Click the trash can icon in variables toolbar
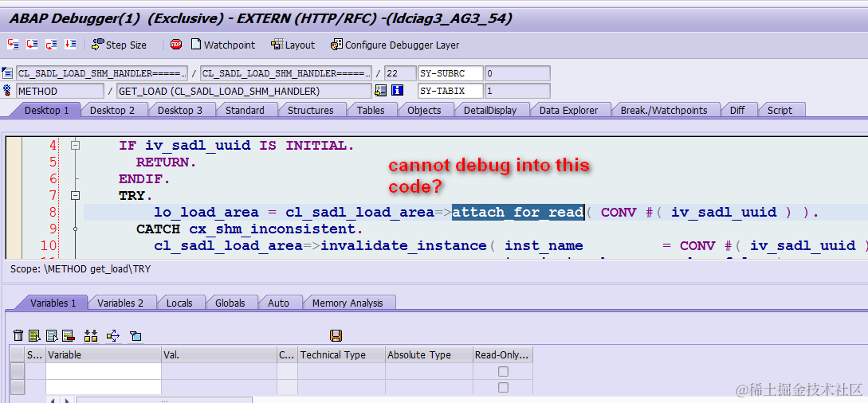The image size is (868, 403). tap(18, 335)
